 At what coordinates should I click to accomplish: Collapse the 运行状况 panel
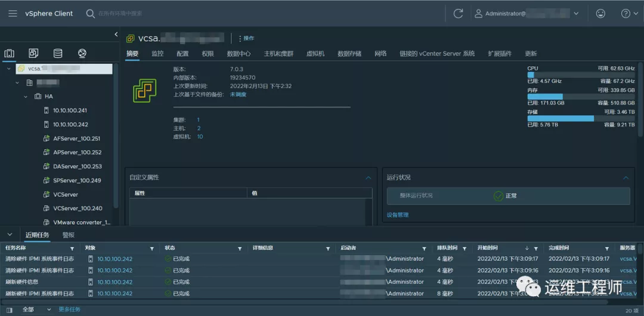point(626,178)
